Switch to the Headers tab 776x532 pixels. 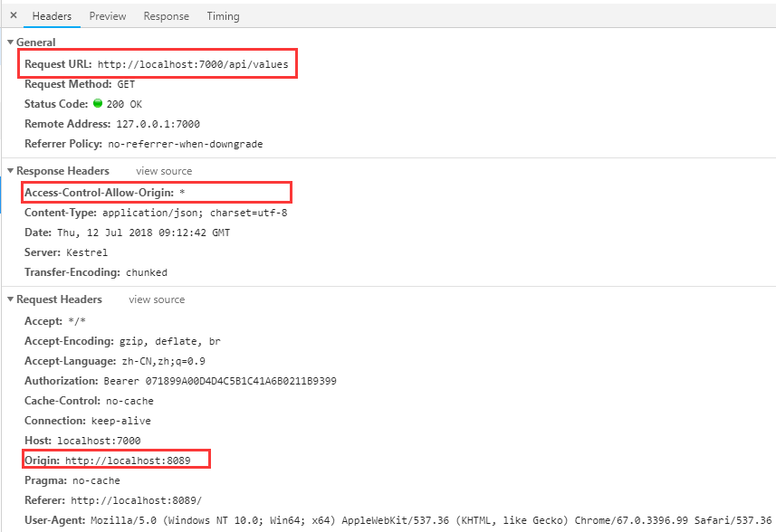[52, 16]
